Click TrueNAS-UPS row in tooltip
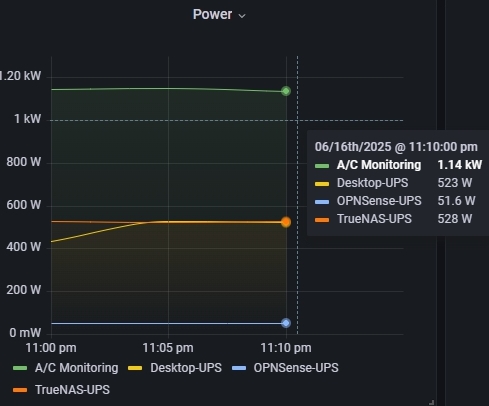 [x=393, y=219]
